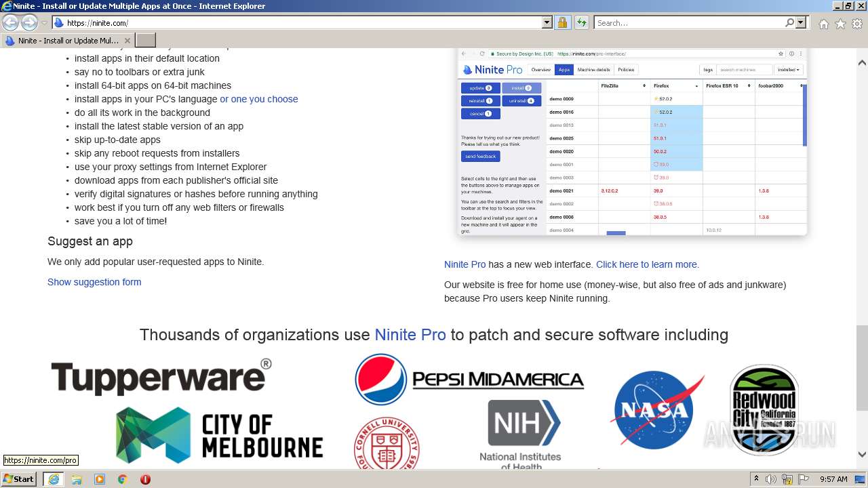The image size is (868, 488).
Task: Click the network tray icon
Action: pyautogui.click(x=787, y=479)
